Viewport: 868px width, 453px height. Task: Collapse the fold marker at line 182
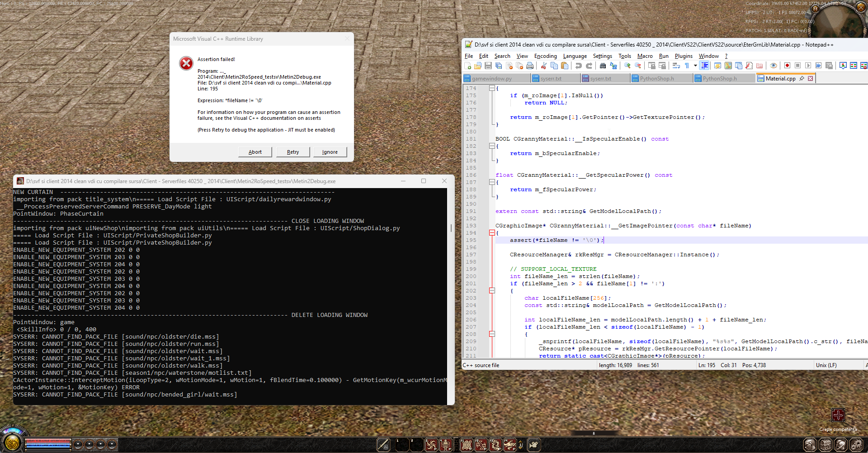coord(492,146)
